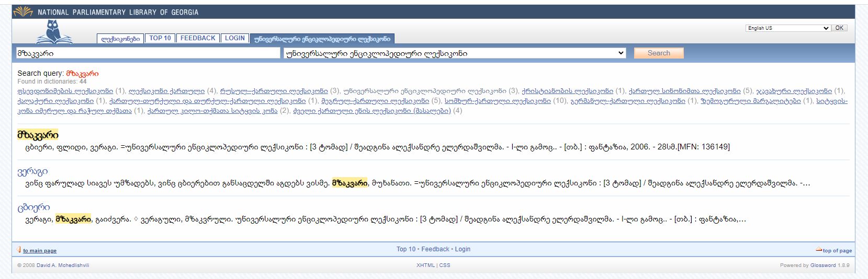Screen dimensions: 868x279
Task: Open the სომხურ-ქართული ლექსიკონი link
Action: coord(498,101)
